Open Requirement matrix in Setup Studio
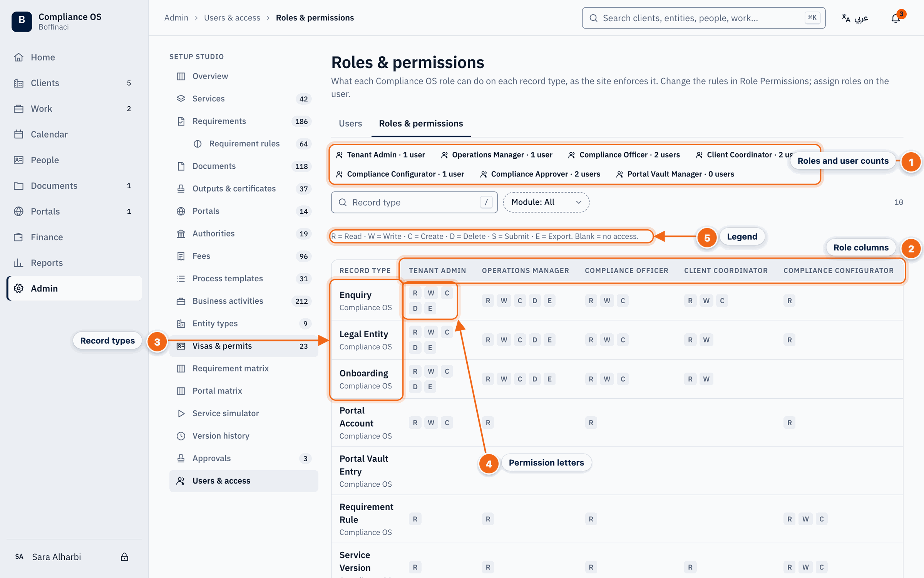This screenshot has height=578, width=924. pyautogui.click(x=244, y=368)
